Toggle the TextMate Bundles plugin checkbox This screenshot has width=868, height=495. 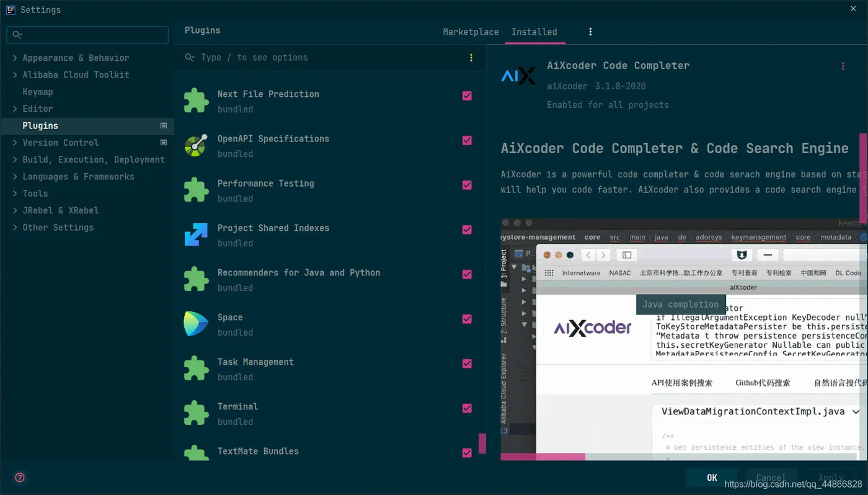pos(467,453)
